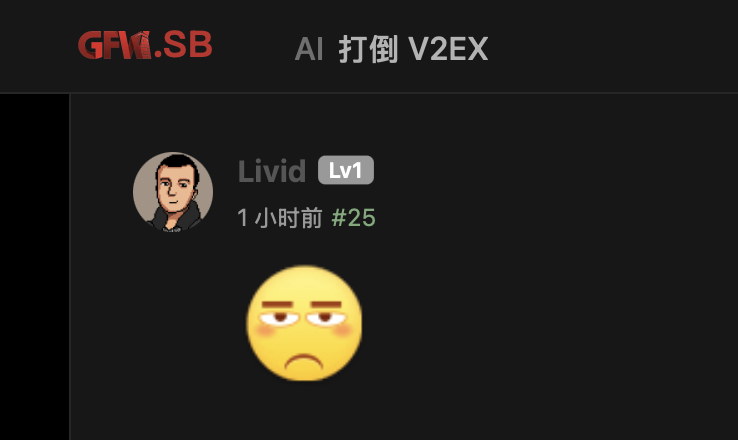This screenshot has height=440, width=738.
Task: Click the emoji's half-closed eyes
Action: (304, 319)
